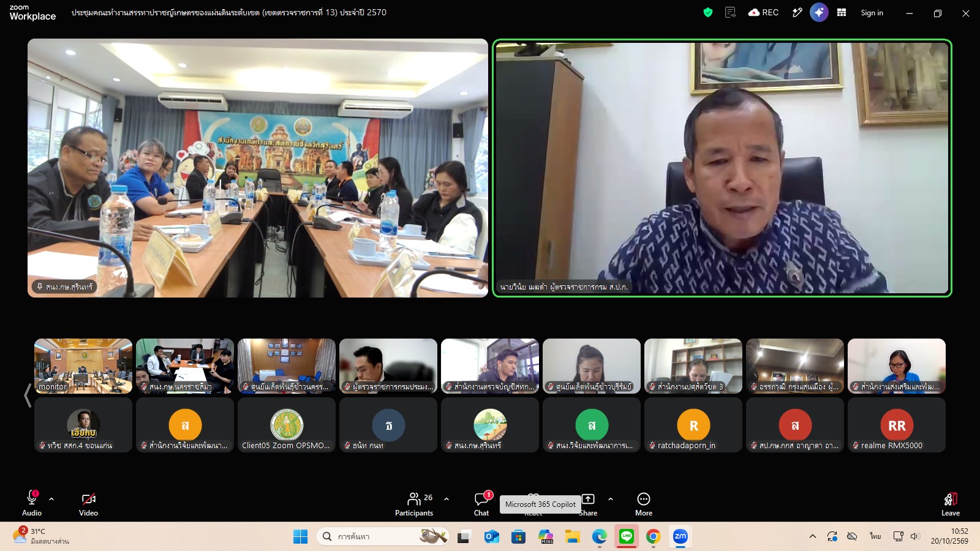Open the meeting transcript icon
Screen dimensions: 980x551
730,12
